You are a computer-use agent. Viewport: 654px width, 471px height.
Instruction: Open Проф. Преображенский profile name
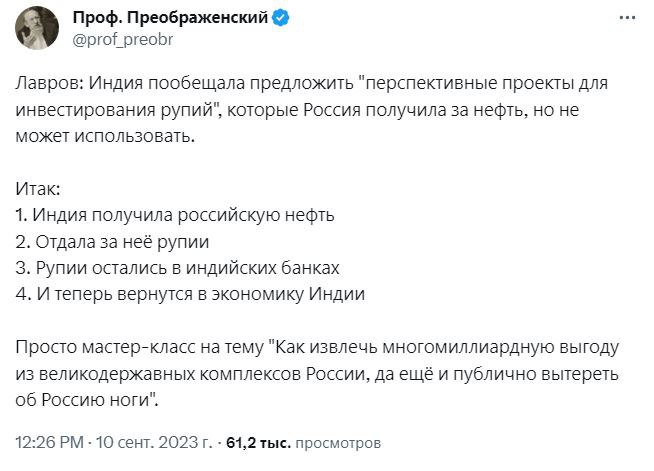pos(170,18)
